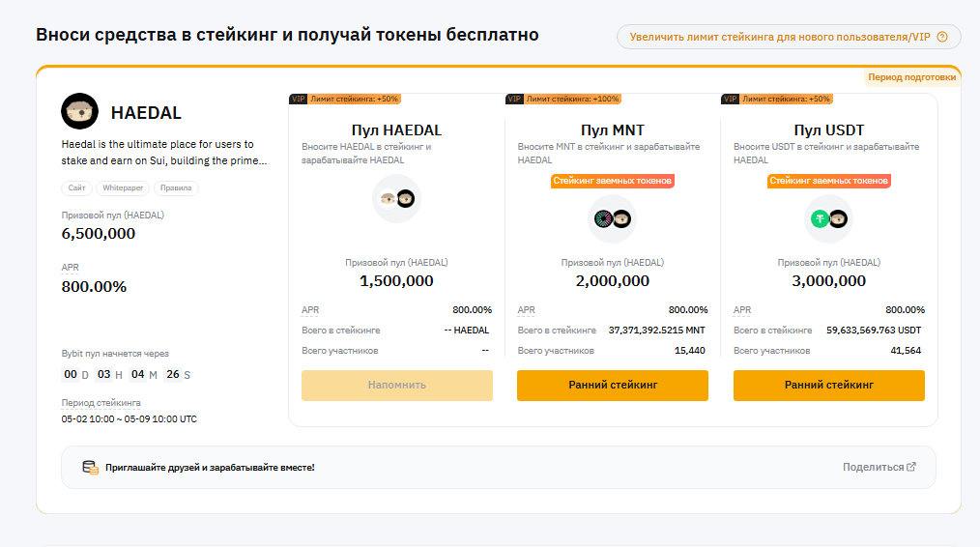The height and width of the screenshot is (547, 980).
Task: Click the underlined APR label in Пул MNT
Action: coord(527,310)
